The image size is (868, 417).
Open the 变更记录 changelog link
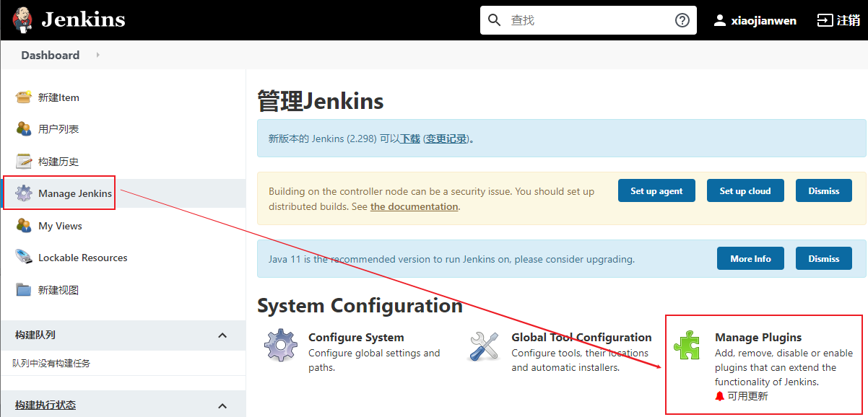pos(446,139)
